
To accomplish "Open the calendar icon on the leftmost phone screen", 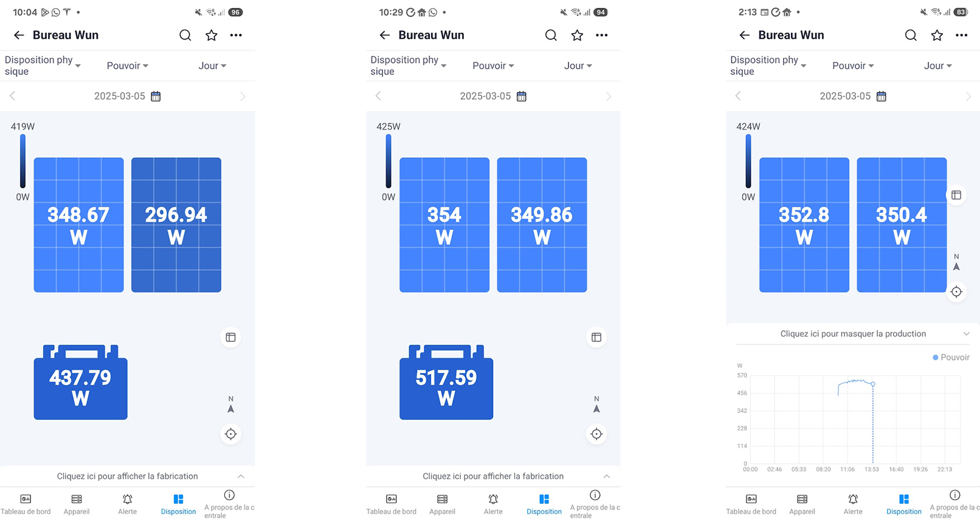I will point(156,96).
